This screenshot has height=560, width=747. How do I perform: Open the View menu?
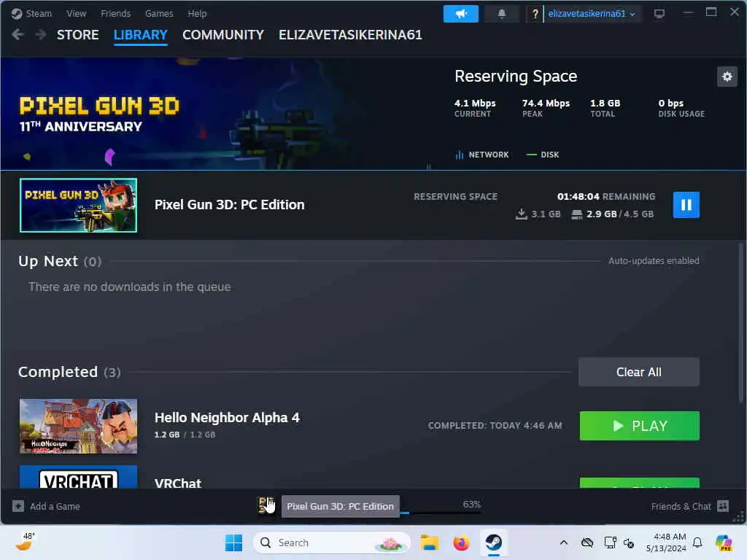pyautogui.click(x=76, y=13)
